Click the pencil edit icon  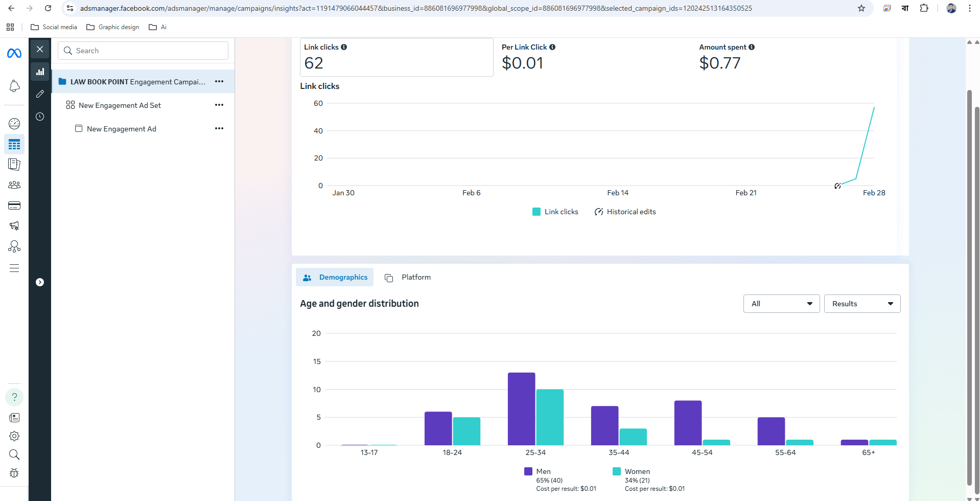click(x=40, y=94)
